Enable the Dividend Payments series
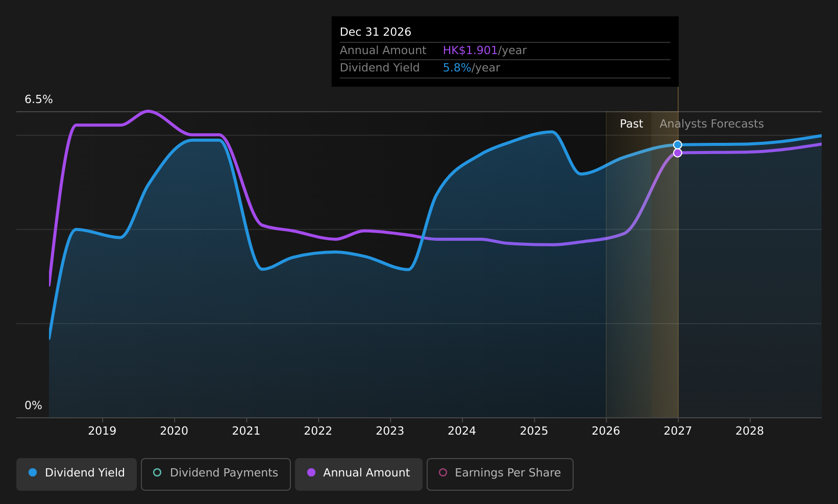838x504 pixels. point(216,474)
